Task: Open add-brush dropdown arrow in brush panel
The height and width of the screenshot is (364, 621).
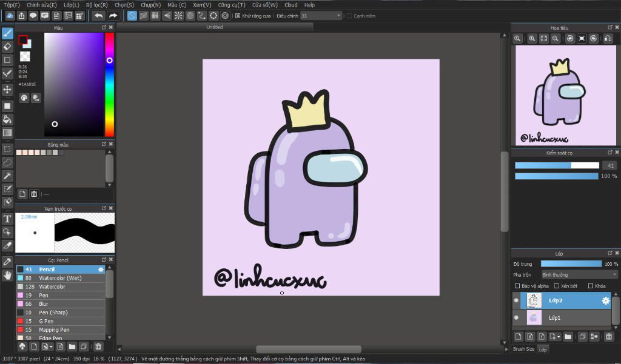Action: pyautogui.click(x=51, y=346)
